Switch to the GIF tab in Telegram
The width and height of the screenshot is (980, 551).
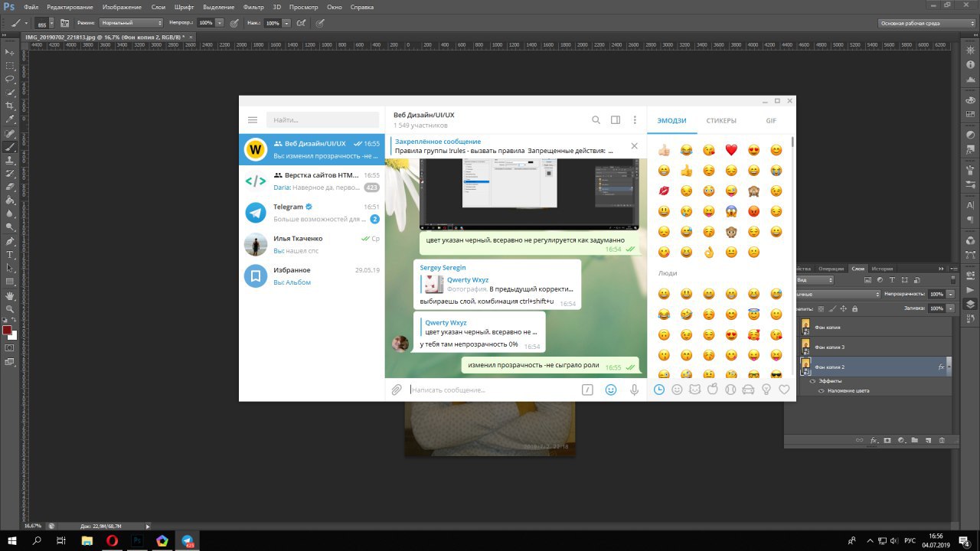tap(771, 121)
